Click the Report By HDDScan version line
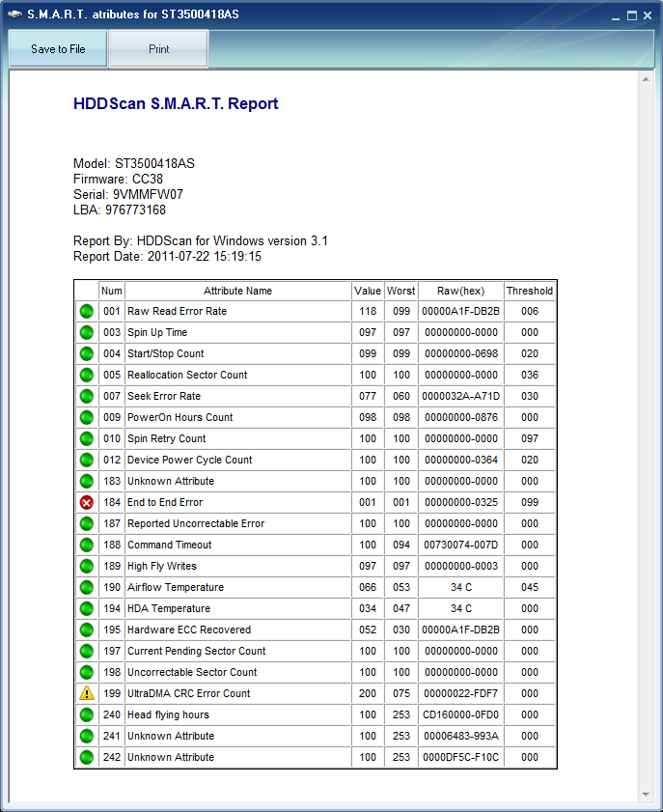663x812 pixels. coord(201,240)
